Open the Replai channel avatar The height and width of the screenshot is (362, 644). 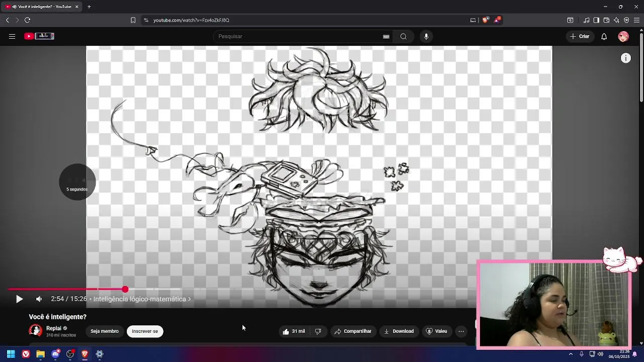click(x=36, y=331)
